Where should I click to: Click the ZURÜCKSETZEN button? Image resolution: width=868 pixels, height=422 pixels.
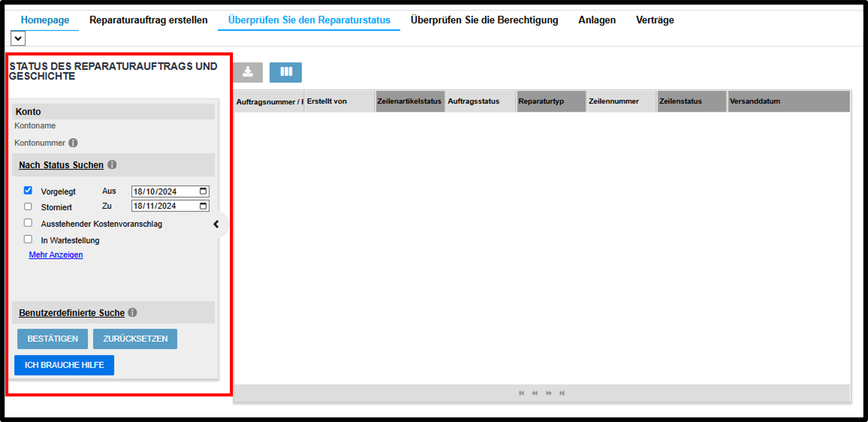135,339
